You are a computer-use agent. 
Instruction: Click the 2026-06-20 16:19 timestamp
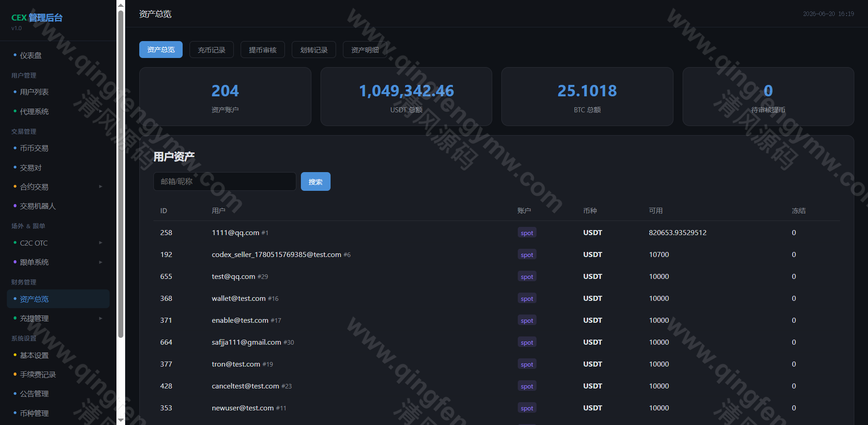click(x=828, y=14)
